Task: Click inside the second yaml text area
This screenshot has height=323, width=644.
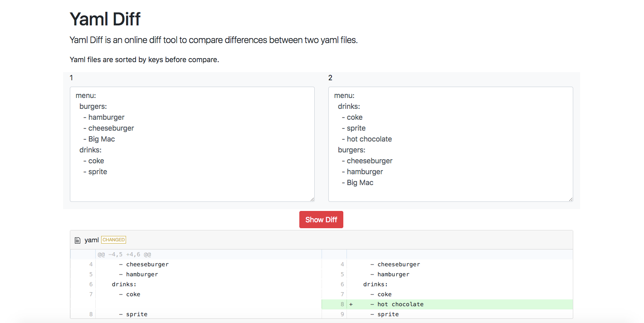Action: coord(451,144)
